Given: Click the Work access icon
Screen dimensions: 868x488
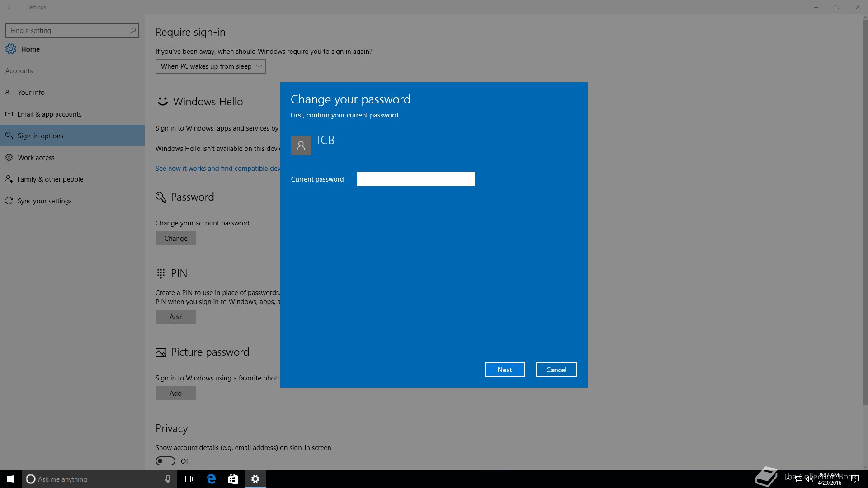Looking at the screenshot, I should 9,157.
